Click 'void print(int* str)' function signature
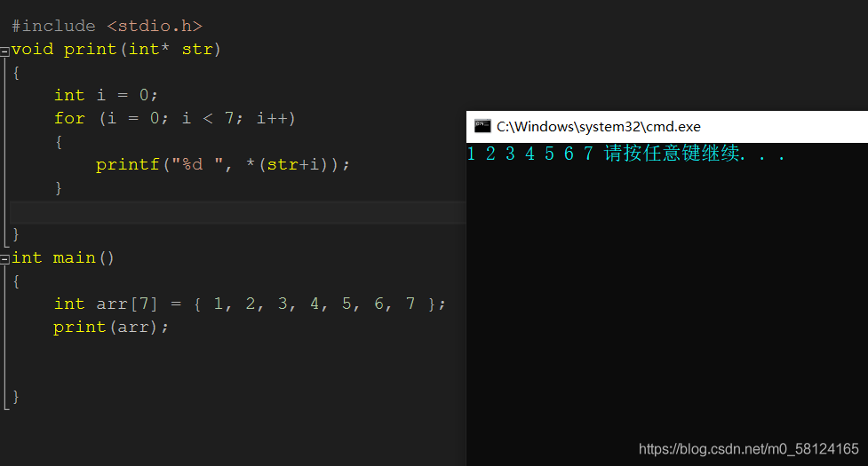 click(116, 49)
